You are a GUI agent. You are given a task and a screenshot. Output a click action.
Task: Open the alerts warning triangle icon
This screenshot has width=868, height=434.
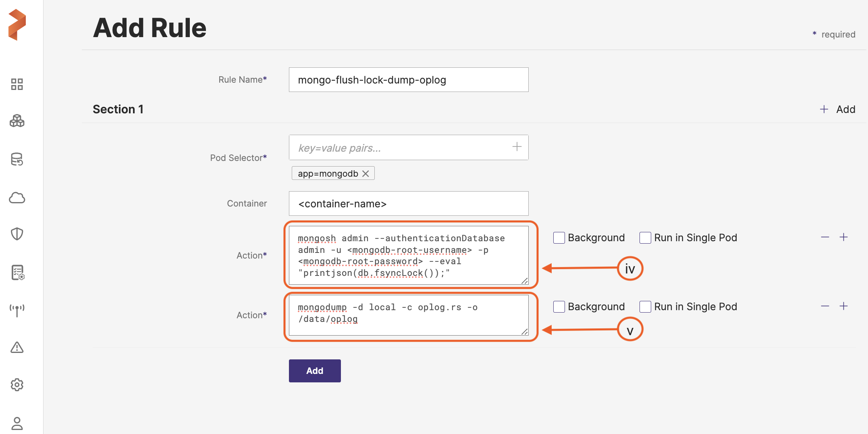coord(17,347)
